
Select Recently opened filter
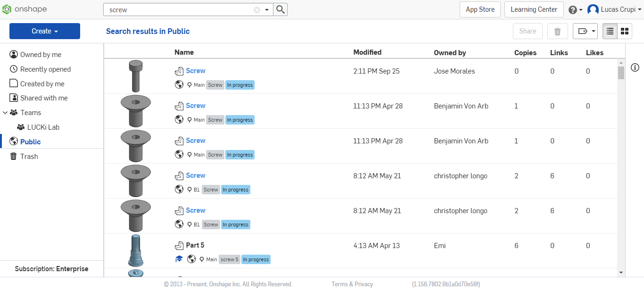pyautogui.click(x=45, y=69)
